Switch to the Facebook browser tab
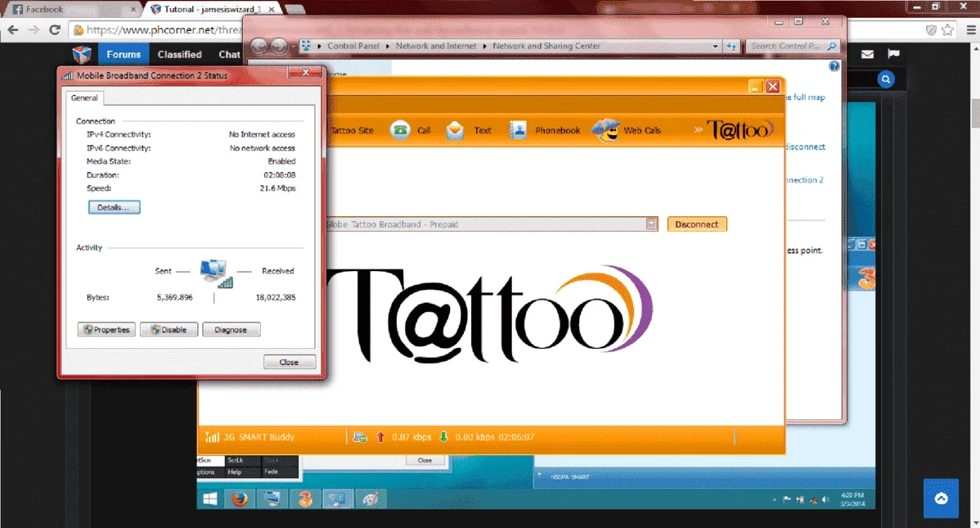Screen dimensions: 980x528 (72, 9)
